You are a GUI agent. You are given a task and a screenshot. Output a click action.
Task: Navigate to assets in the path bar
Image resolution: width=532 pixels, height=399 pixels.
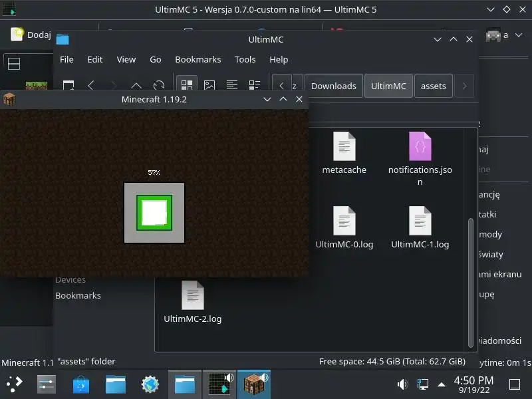pyautogui.click(x=434, y=86)
